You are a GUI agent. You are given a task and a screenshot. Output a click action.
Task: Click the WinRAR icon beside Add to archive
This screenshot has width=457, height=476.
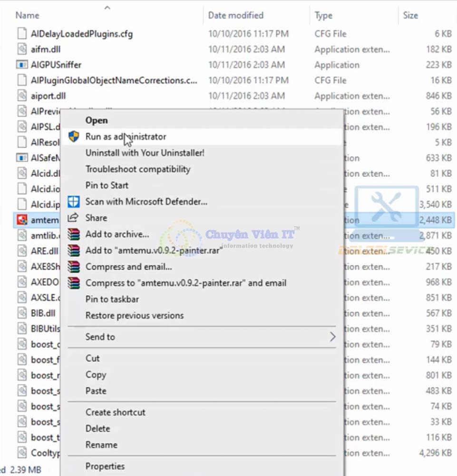[x=73, y=234]
